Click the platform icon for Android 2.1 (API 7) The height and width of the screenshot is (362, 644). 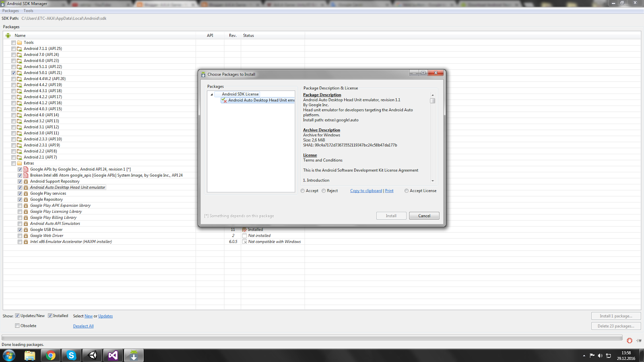click(19, 157)
